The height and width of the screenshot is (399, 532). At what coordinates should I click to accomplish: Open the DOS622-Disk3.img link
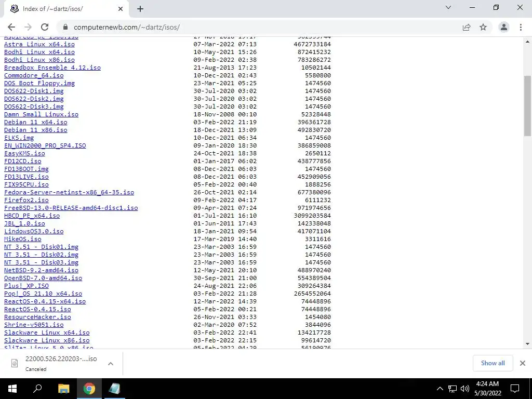pyautogui.click(x=34, y=107)
